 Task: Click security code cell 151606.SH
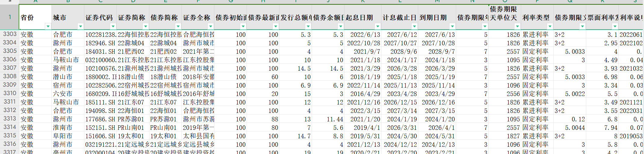tap(100, 136)
